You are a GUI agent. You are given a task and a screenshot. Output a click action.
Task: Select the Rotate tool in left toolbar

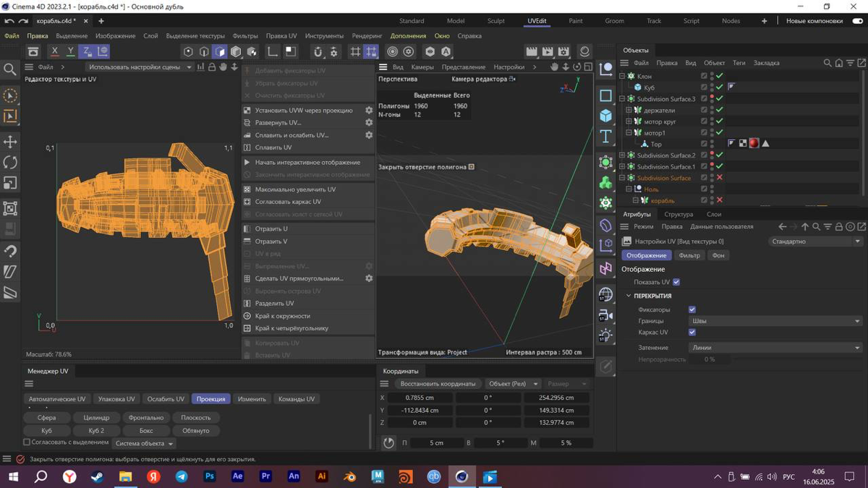(x=10, y=163)
